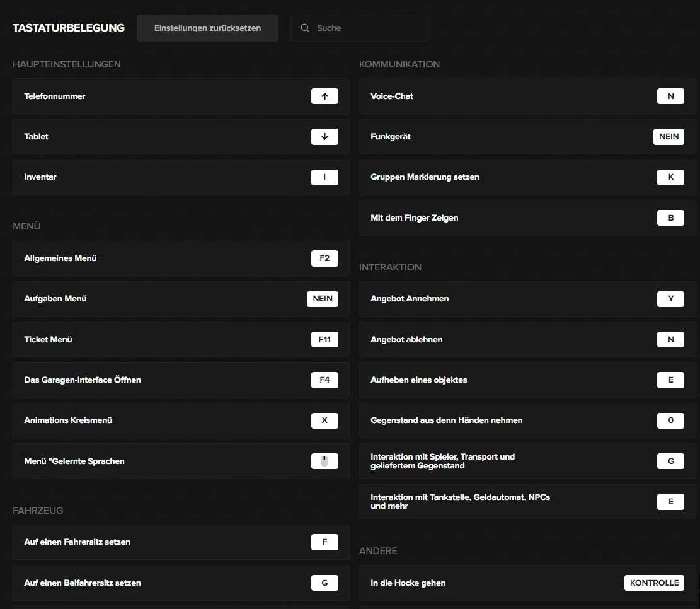Select the NEIN key for Aufgaben Menü
700x609 pixels.
322,299
